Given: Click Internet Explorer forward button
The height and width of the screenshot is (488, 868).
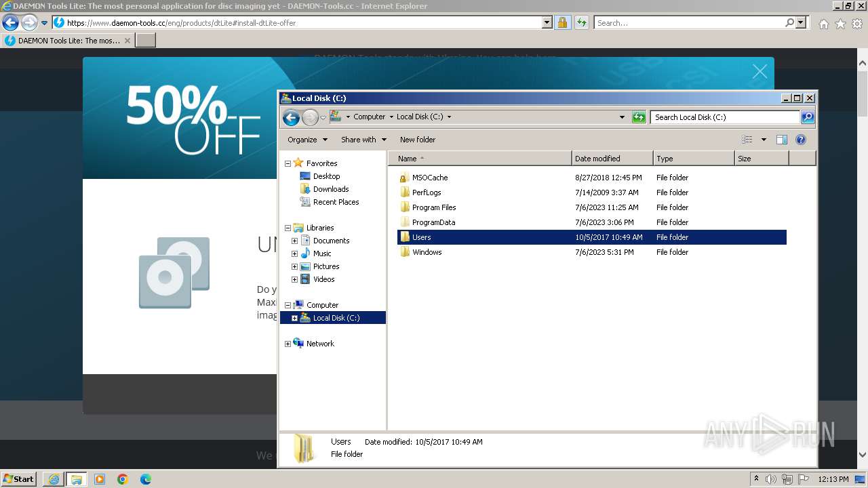Looking at the screenshot, I should pos(29,23).
